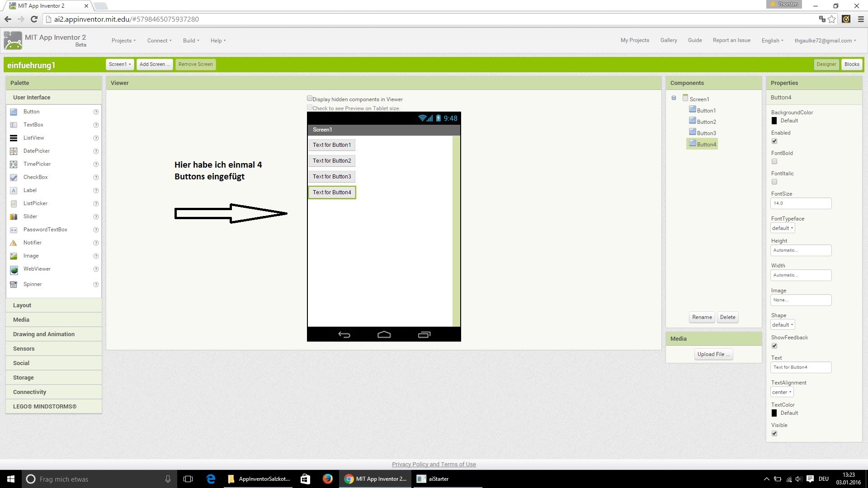Select the DatePicker palette icon
868x488 pixels.
(x=14, y=151)
